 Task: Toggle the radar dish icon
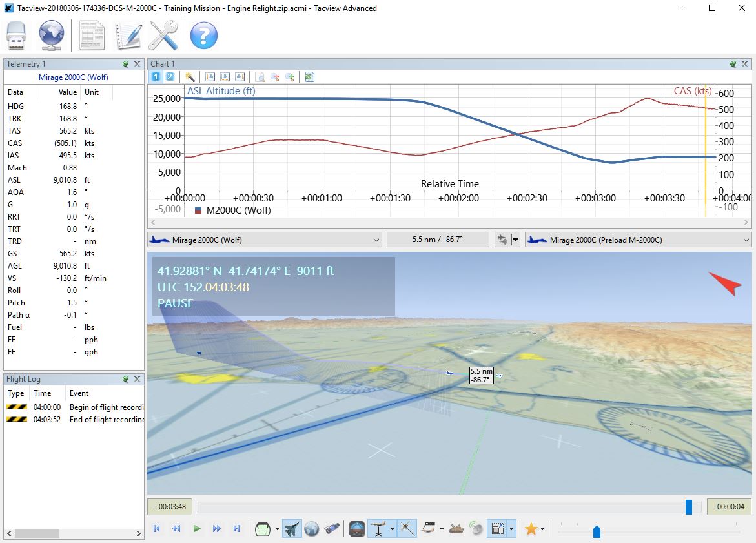[x=476, y=529]
